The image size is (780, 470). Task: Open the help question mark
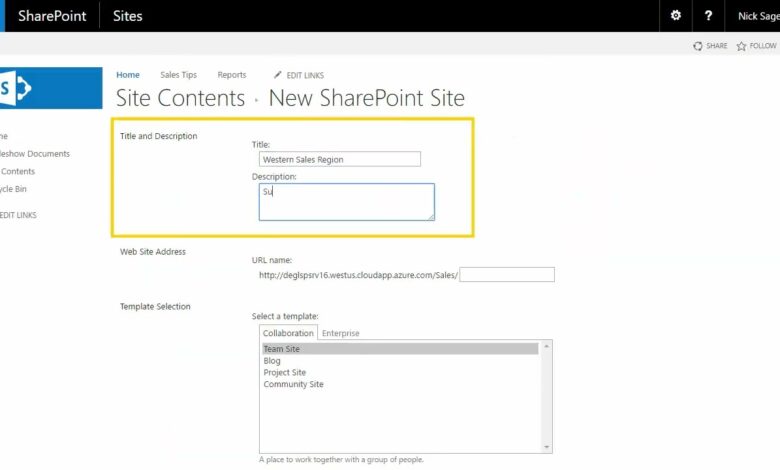click(708, 15)
